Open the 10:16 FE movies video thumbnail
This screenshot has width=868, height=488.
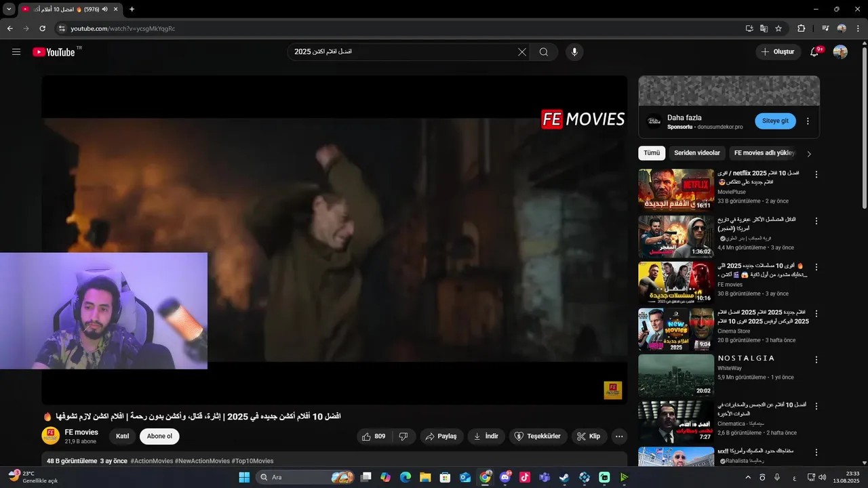click(x=676, y=283)
